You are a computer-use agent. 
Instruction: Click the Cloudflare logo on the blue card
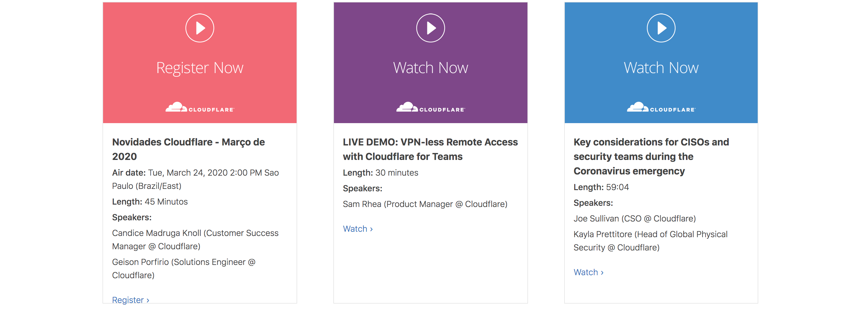click(x=661, y=107)
